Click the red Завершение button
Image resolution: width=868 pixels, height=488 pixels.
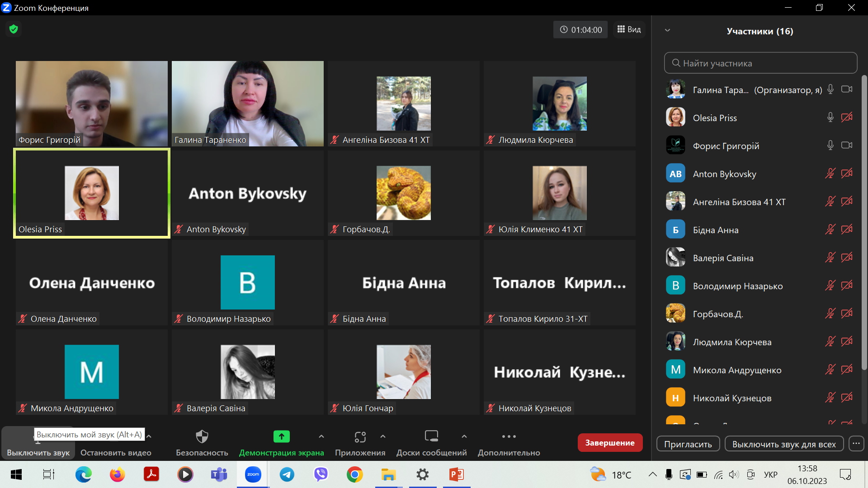[609, 443]
